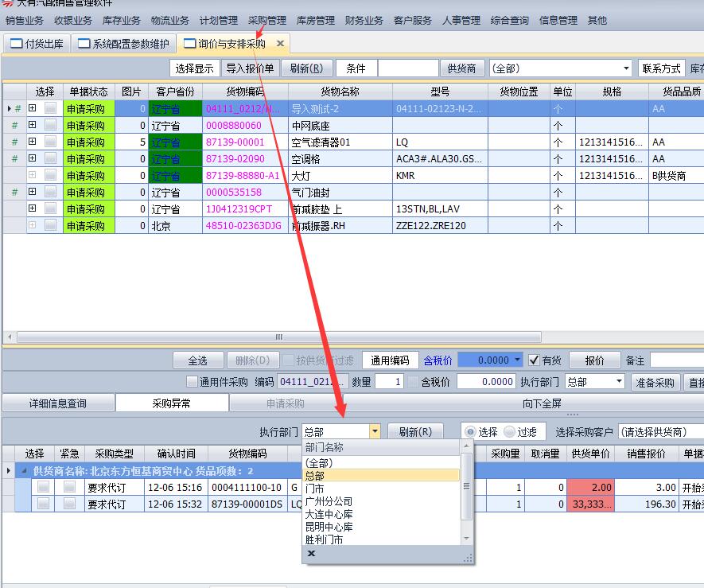Click the upper 刷新(R) button
The image size is (704, 588).
click(x=306, y=68)
